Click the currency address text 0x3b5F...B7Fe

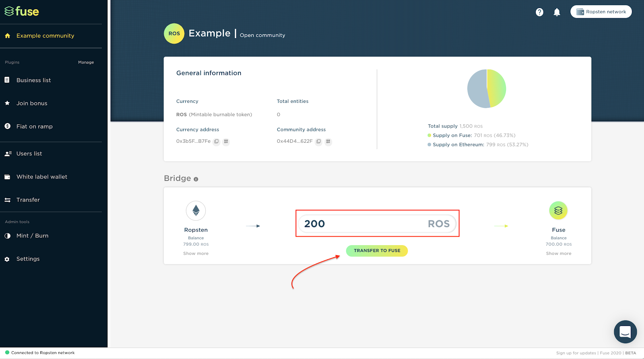193,142
